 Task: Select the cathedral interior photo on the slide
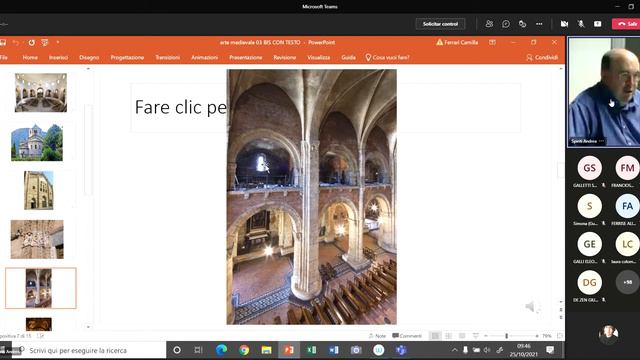311,197
